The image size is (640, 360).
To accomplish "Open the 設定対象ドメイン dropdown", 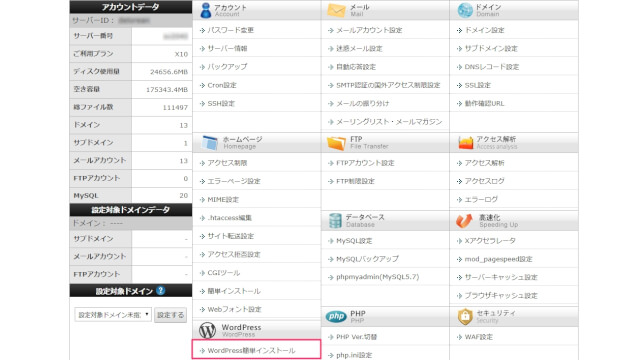I will click(x=113, y=315).
